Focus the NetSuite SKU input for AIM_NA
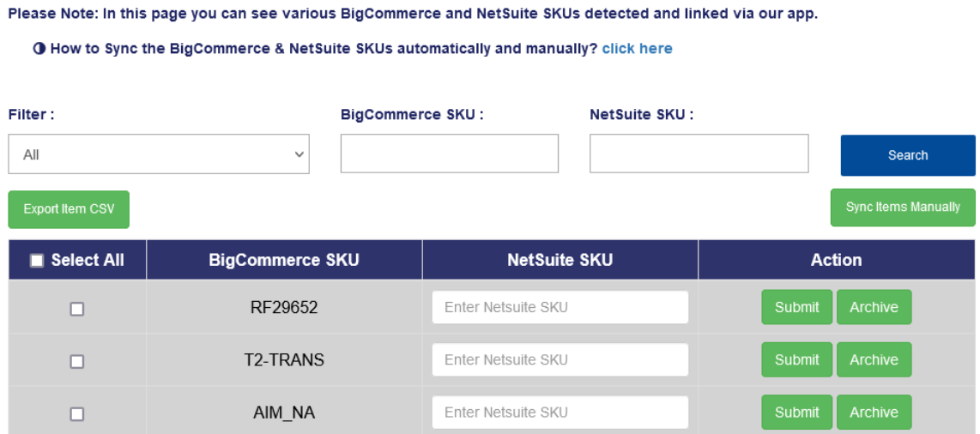 pos(560,412)
